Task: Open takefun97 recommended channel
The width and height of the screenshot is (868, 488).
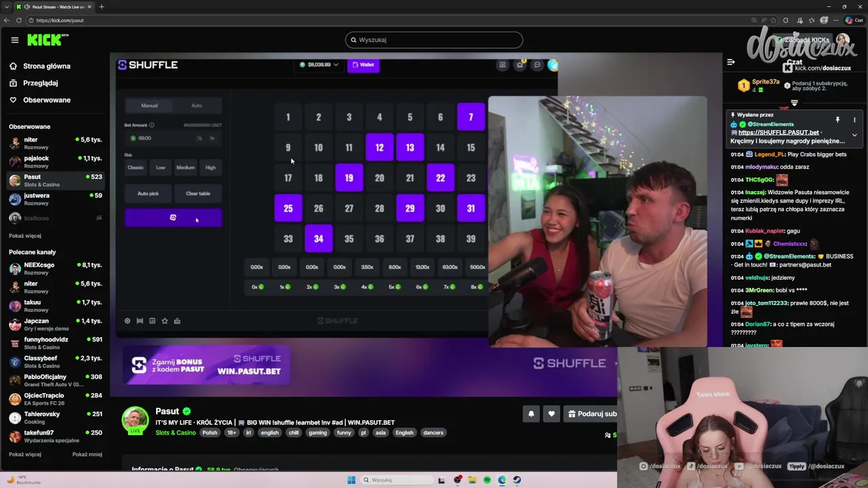Action: (x=54, y=436)
